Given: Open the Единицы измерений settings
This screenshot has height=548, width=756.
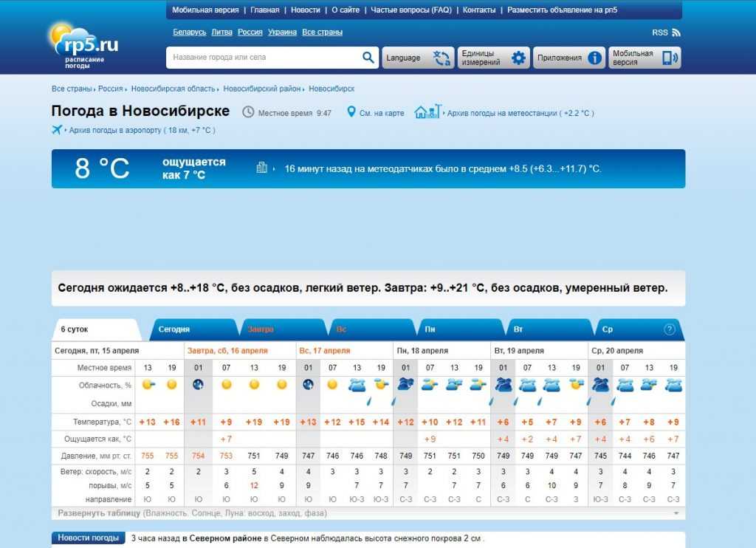Looking at the screenshot, I should pos(494,58).
